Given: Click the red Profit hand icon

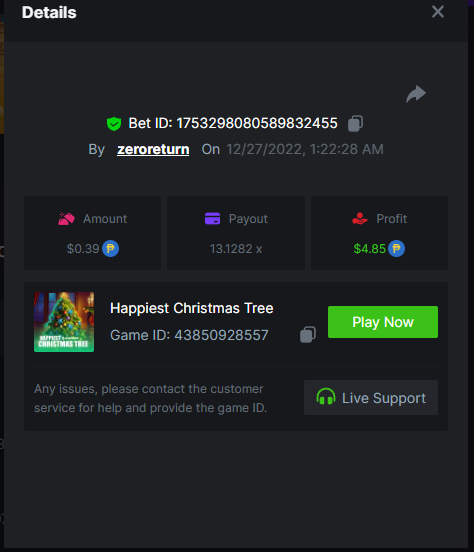Looking at the screenshot, I should [x=360, y=219].
